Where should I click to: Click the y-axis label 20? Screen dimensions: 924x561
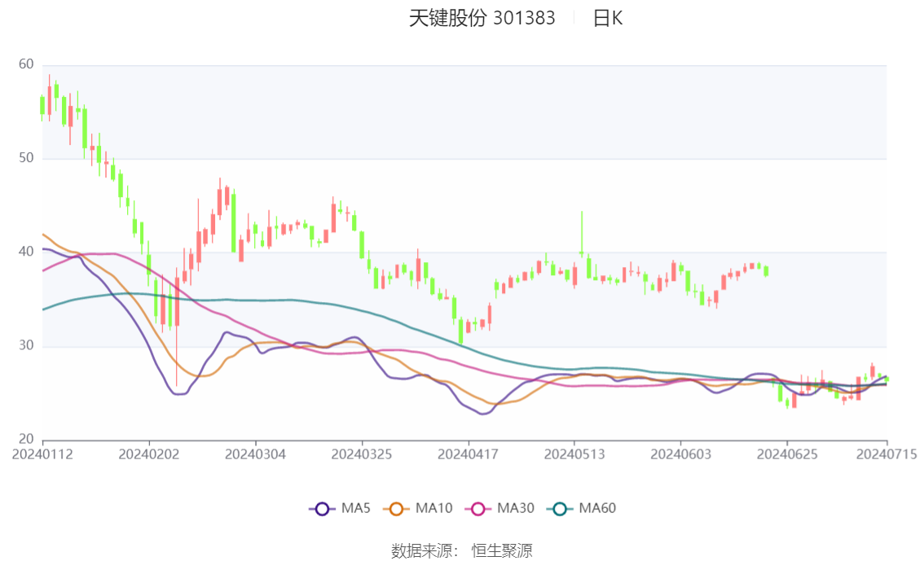[x=26, y=439]
